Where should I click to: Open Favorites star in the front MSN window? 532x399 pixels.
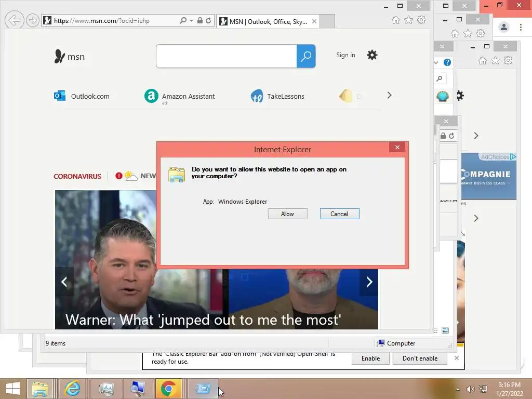tap(408, 20)
